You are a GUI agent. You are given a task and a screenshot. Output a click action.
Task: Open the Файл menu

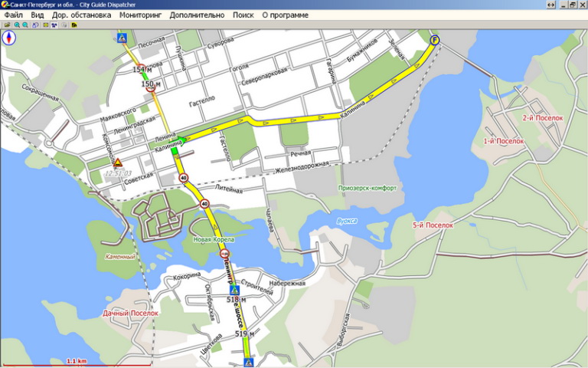coord(13,15)
